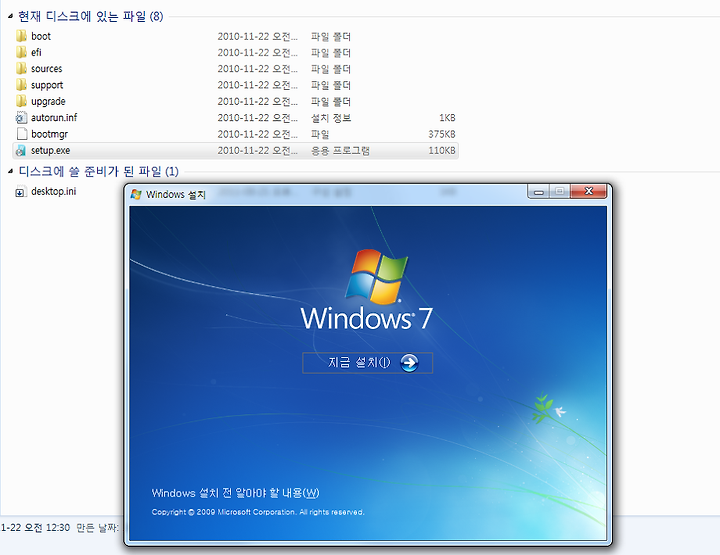Click the 응용 프로그램 type of setup.exe
This screenshot has height=555, width=720.
(340, 151)
